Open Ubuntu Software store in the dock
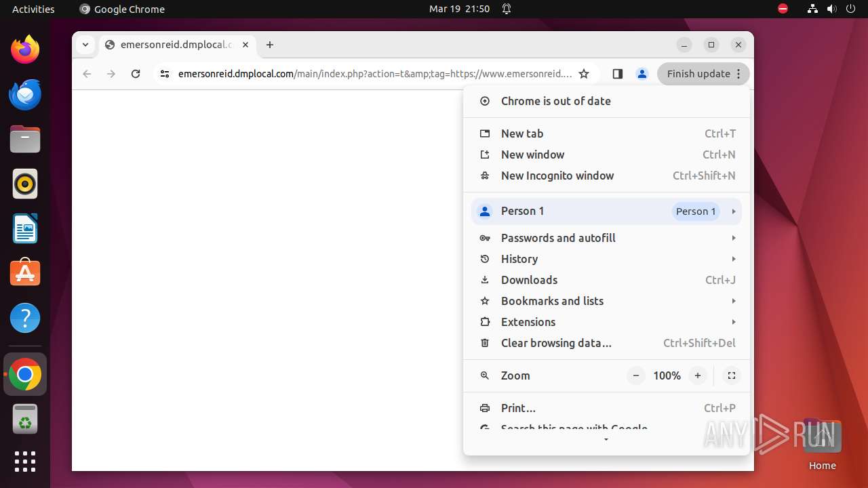The image size is (868, 488). (25, 273)
